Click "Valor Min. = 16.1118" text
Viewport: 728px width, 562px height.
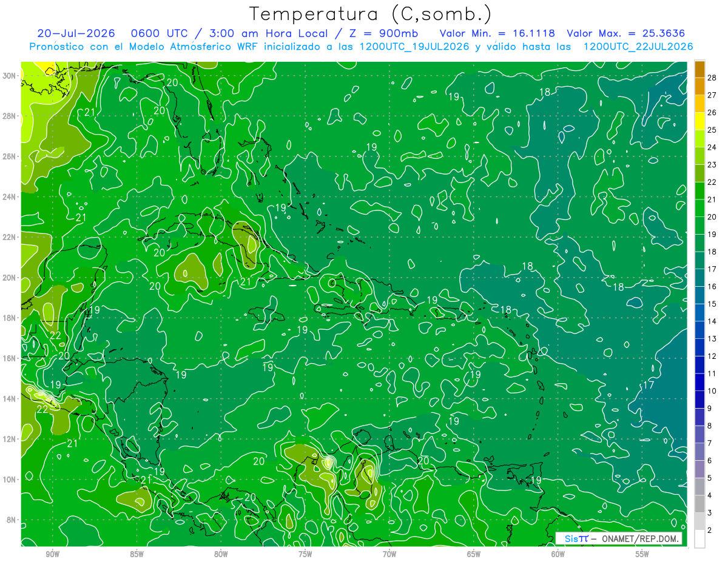(x=497, y=33)
